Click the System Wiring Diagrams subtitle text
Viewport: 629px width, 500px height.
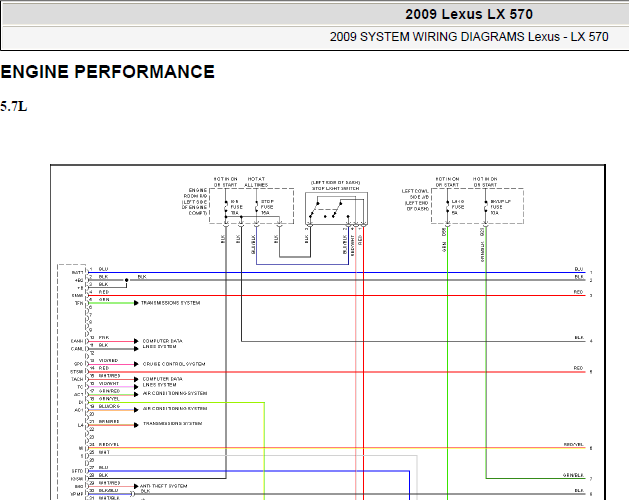tap(469, 37)
